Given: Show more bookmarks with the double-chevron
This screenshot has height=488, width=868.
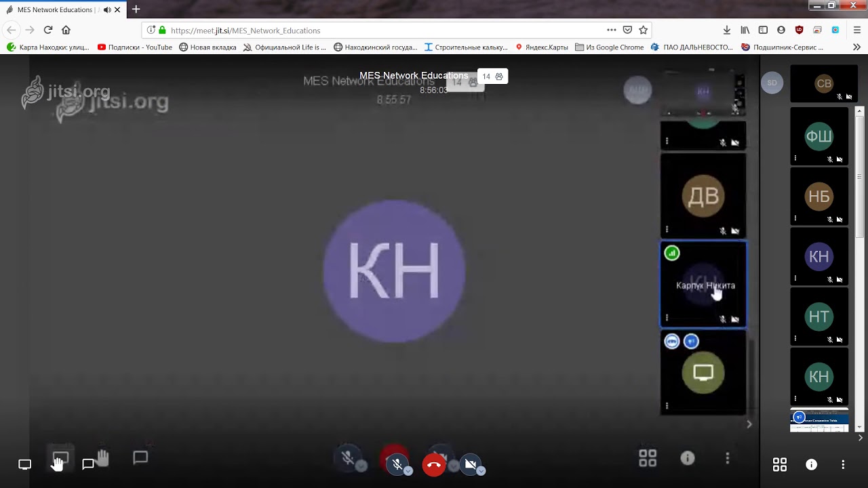Looking at the screenshot, I should [x=857, y=47].
